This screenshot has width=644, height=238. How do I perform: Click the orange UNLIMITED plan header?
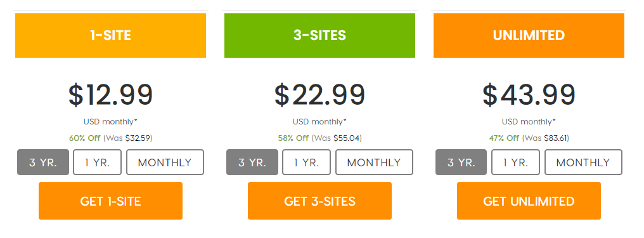click(x=529, y=36)
